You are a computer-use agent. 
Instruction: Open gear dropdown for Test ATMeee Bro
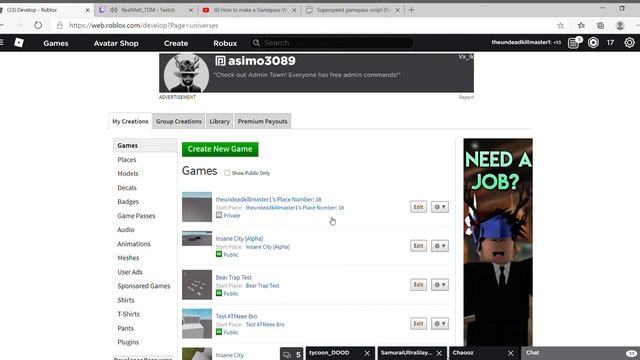[440, 324]
